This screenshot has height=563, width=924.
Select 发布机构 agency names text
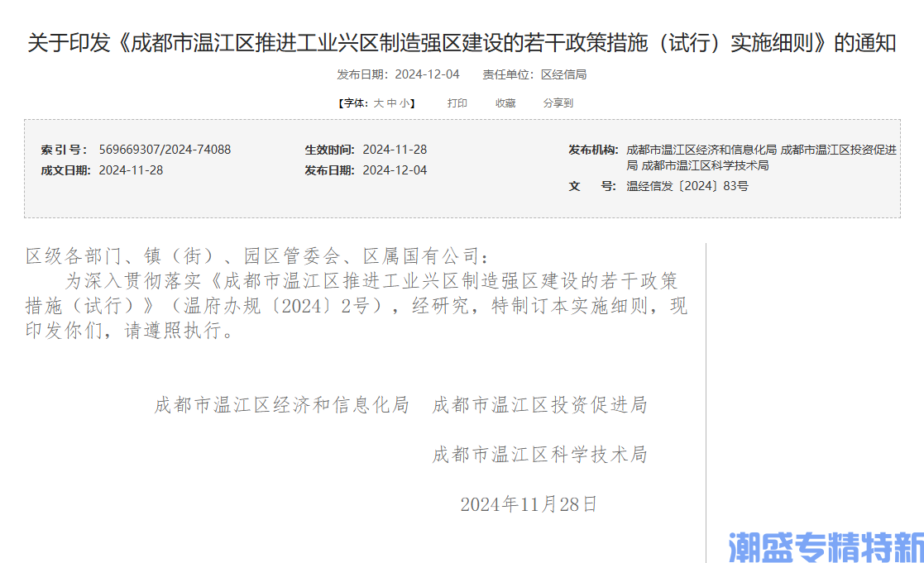point(761,158)
